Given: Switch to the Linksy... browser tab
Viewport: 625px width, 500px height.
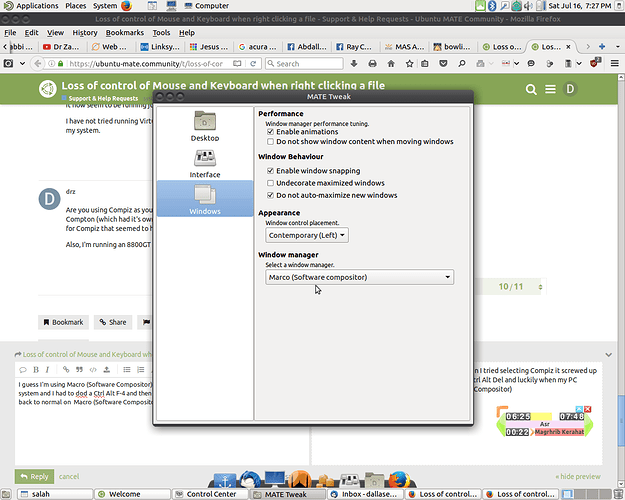Looking at the screenshot, I should click(160, 47).
